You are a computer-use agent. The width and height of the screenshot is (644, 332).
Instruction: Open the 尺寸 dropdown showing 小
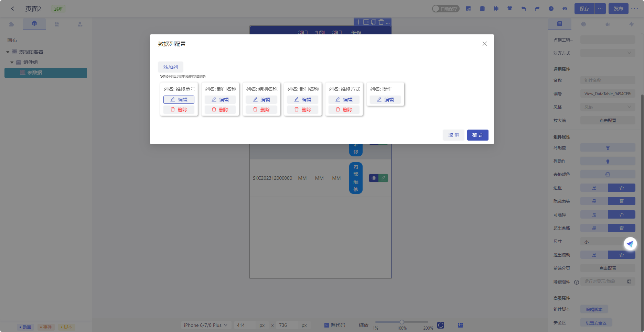[608, 242]
